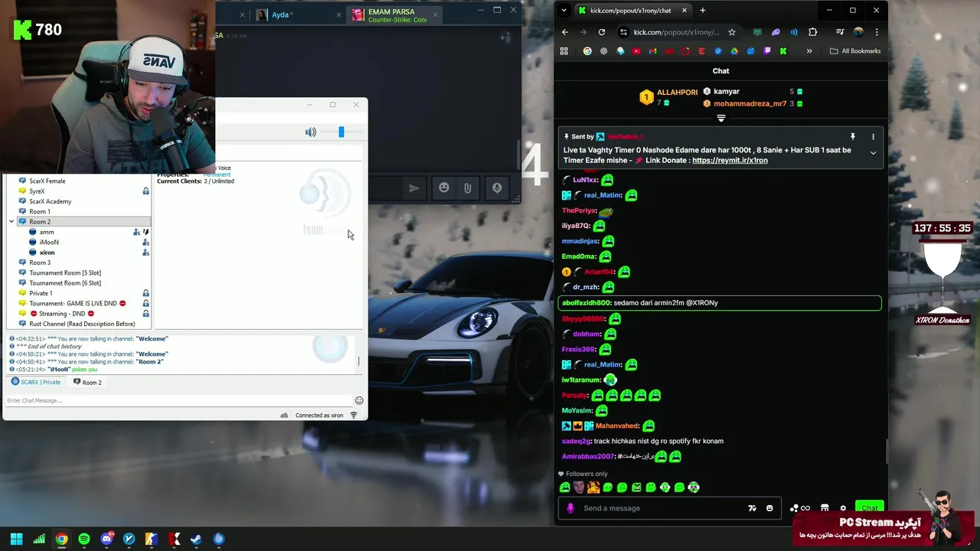Viewport: 980px width, 551px height.
Task: Select the SCARX | Private chat tab
Action: 36,382
